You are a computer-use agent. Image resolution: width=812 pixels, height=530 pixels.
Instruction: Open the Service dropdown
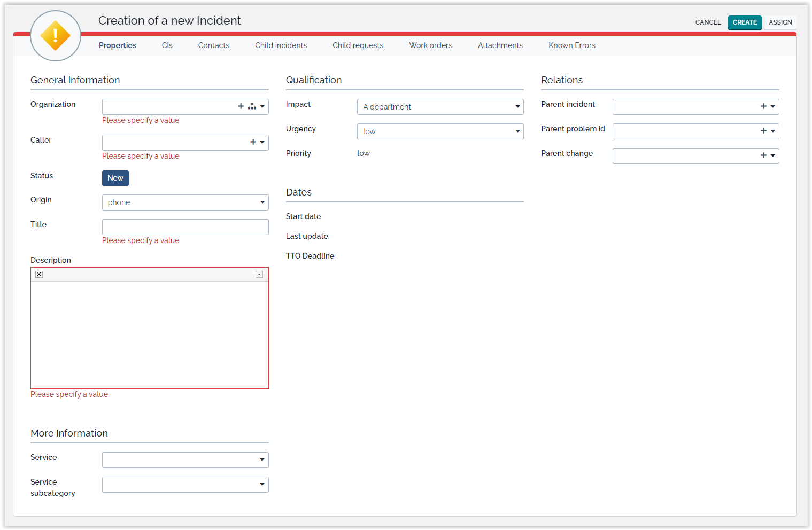coord(185,460)
